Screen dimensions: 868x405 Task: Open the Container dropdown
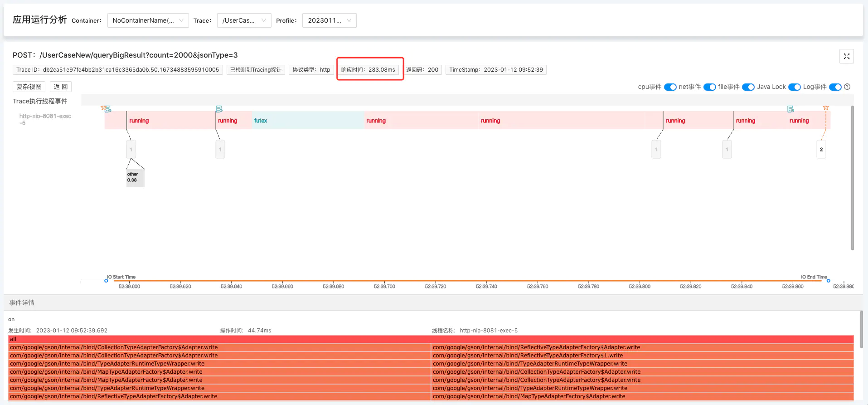pyautogui.click(x=148, y=20)
